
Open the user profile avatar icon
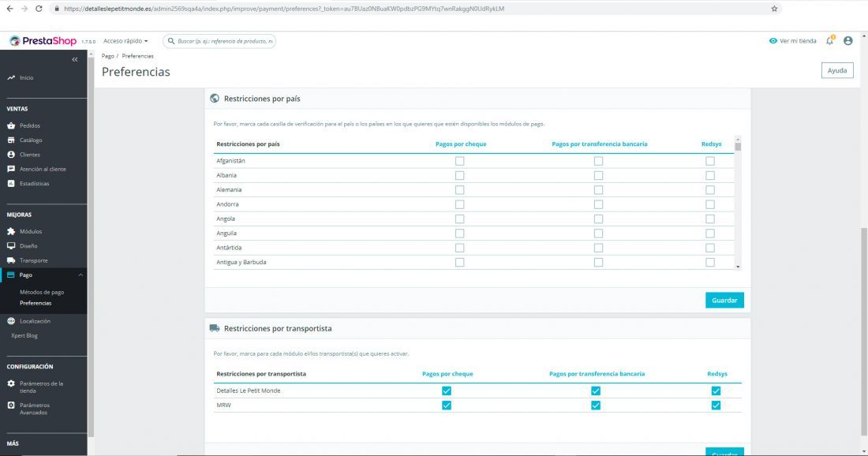pyautogui.click(x=847, y=40)
